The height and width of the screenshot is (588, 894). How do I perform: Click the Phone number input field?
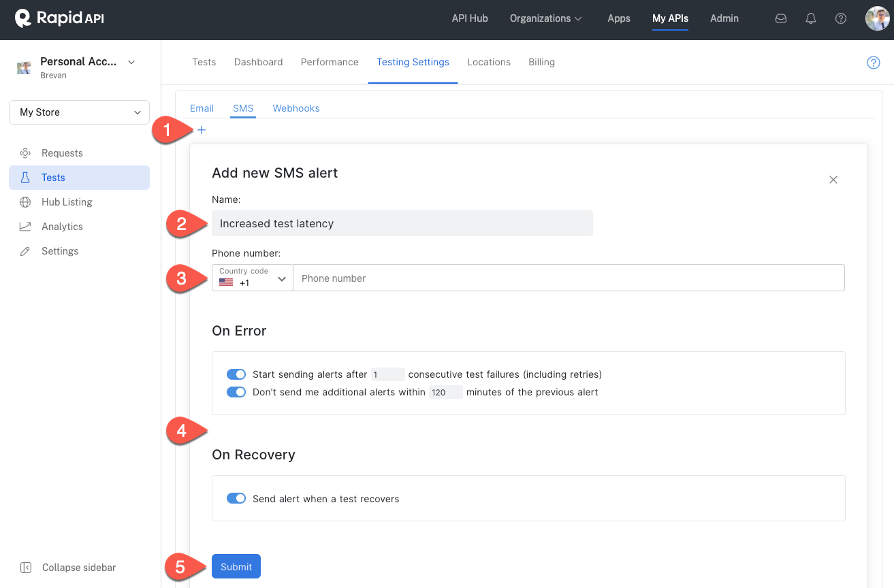(569, 278)
